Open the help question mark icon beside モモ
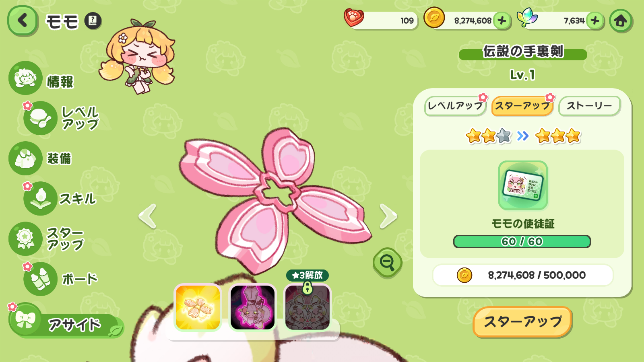 point(93,21)
